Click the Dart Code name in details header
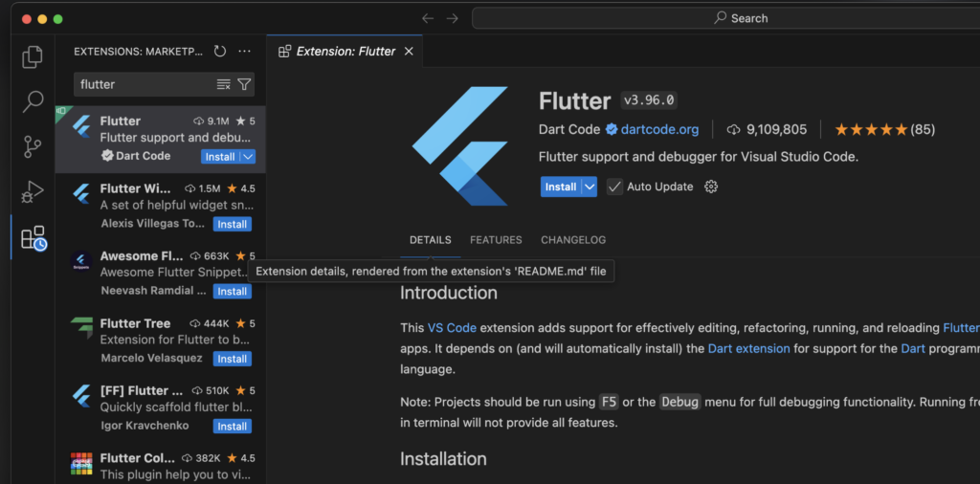Image resolution: width=980 pixels, height=484 pixels. point(570,130)
